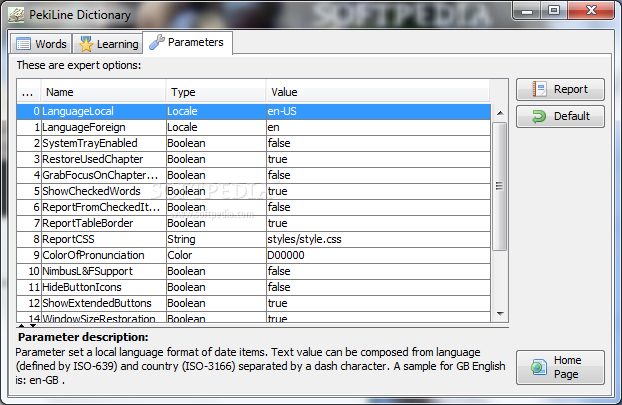Click the false value of HideButtonIcons
622x405 pixels.
tap(378, 287)
